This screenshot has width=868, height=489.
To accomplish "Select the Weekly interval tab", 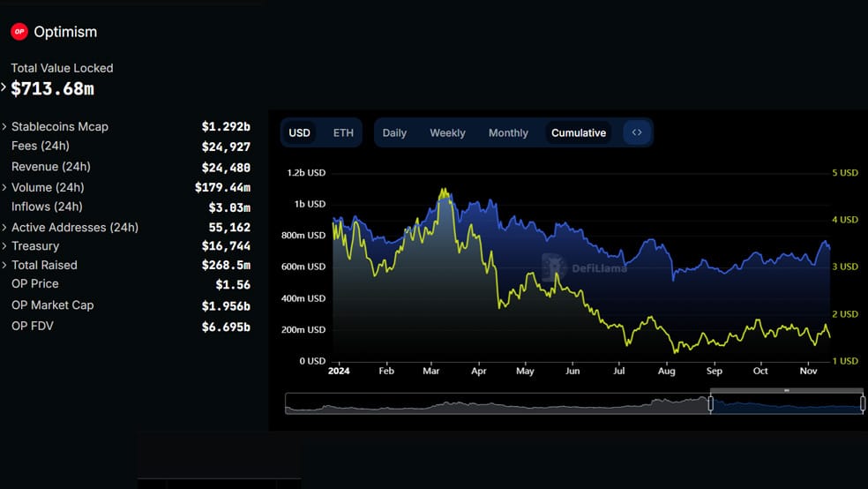I will click(x=447, y=133).
